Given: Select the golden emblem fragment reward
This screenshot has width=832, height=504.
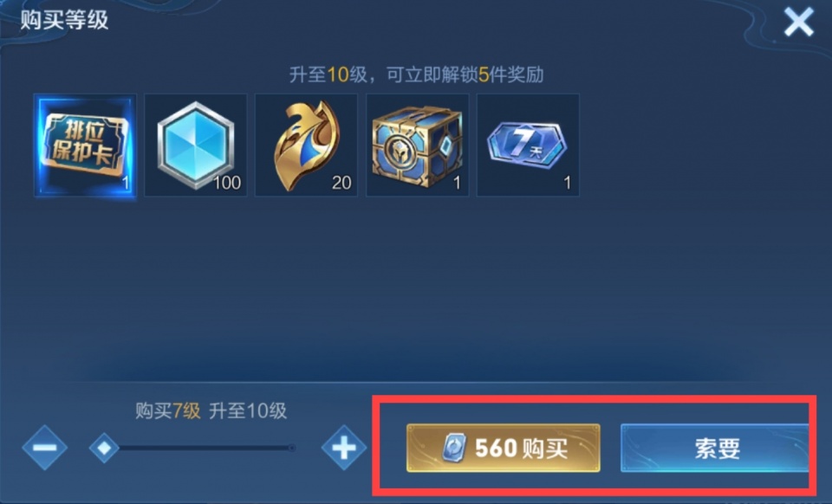Looking at the screenshot, I should 306,145.
